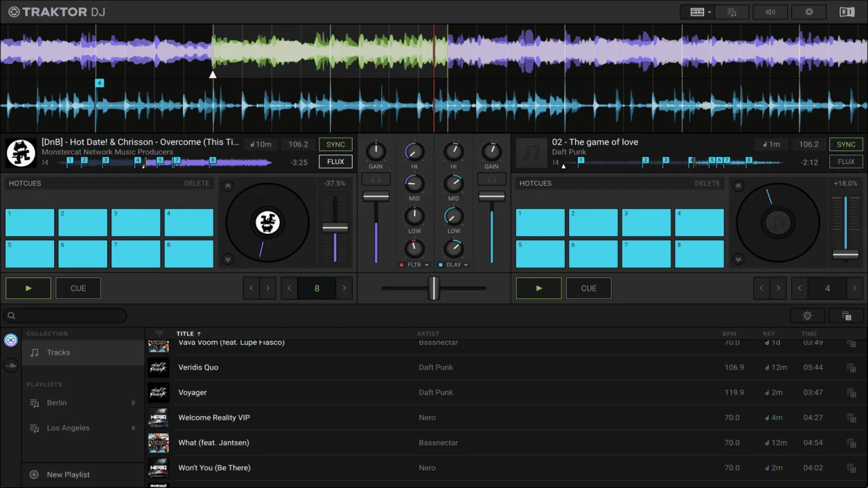The height and width of the screenshot is (488, 868).
Task: Click left channel HI EQ knob
Action: (414, 151)
